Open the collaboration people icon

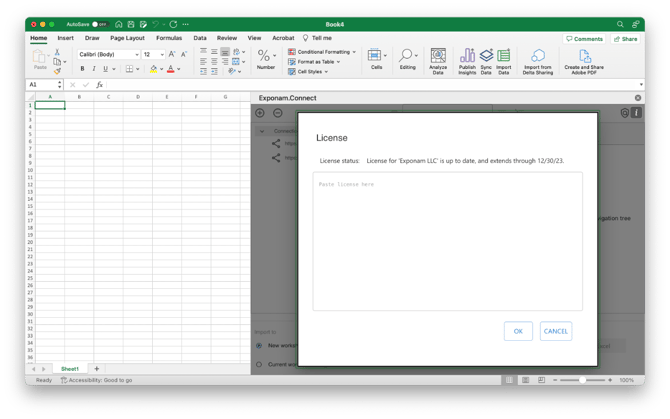(x=636, y=24)
